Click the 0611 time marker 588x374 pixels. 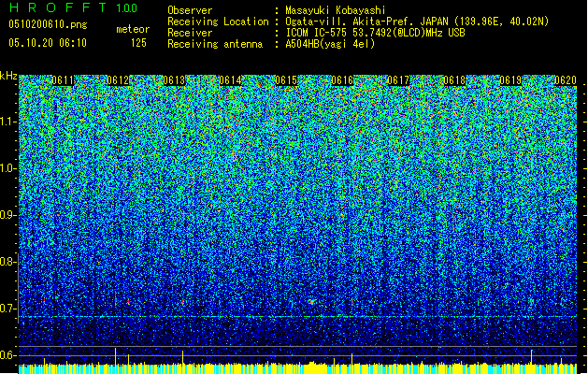63,80
